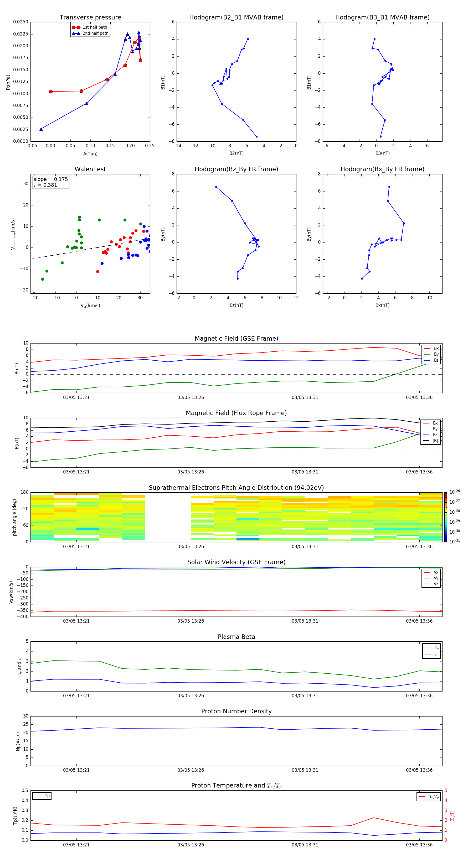
Task: Click the colorbar tick label 10^-26
Action: [455, 492]
